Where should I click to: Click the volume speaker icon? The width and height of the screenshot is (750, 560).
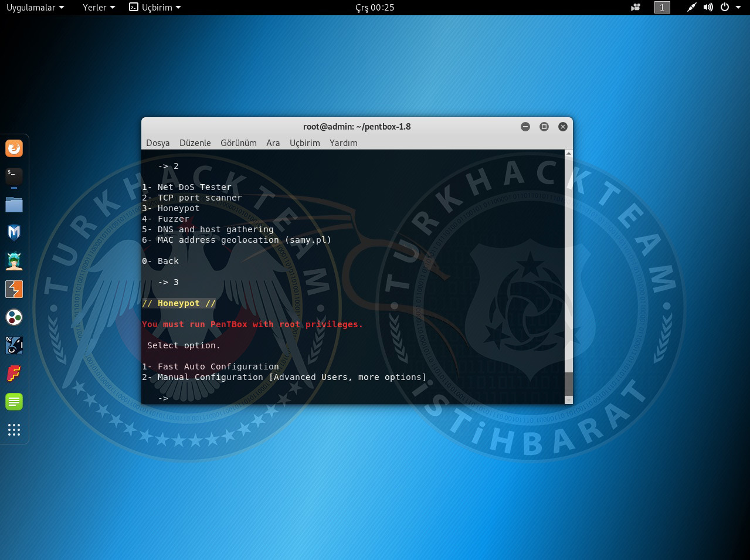(708, 8)
